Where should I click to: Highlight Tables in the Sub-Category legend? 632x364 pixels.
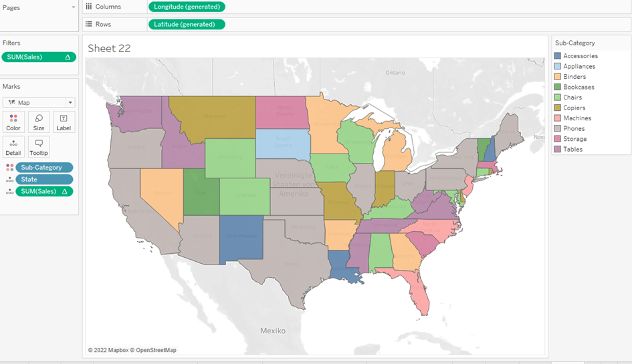point(572,150)
